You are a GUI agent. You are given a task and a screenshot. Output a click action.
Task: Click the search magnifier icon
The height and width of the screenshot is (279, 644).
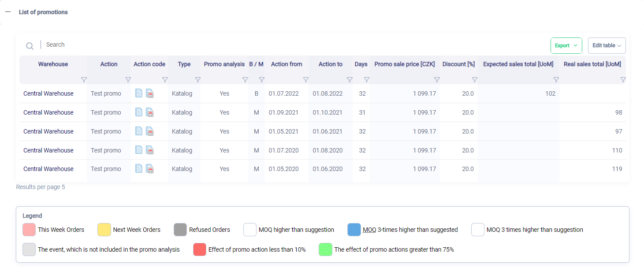[x=30, y=46]
